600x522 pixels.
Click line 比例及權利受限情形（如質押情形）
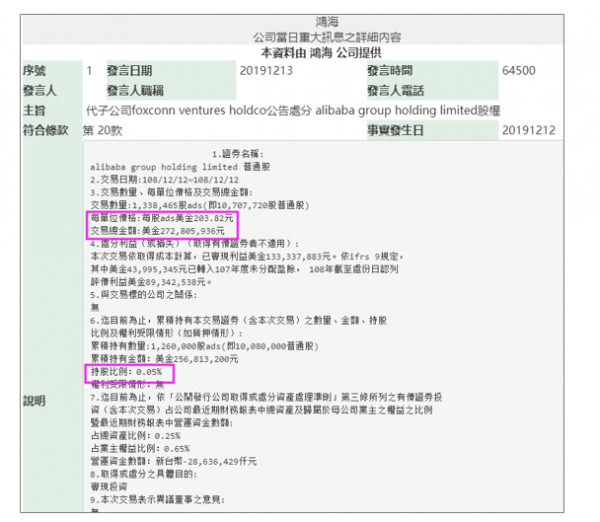pos(166,333)
